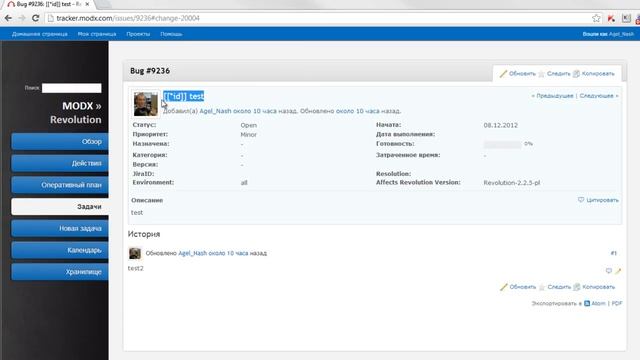
Task: Click the MODX » Revolution project title
Action: (x=76, y=113)
